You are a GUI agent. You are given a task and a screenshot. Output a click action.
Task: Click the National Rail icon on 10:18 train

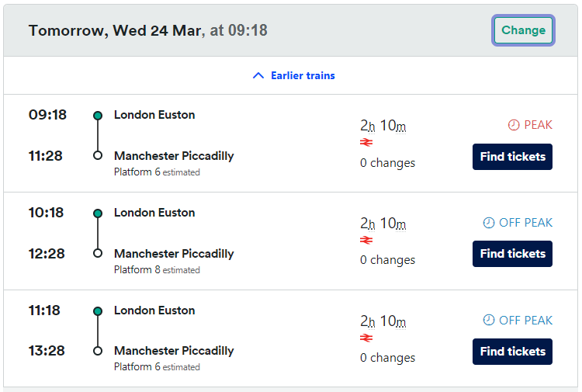366,241
